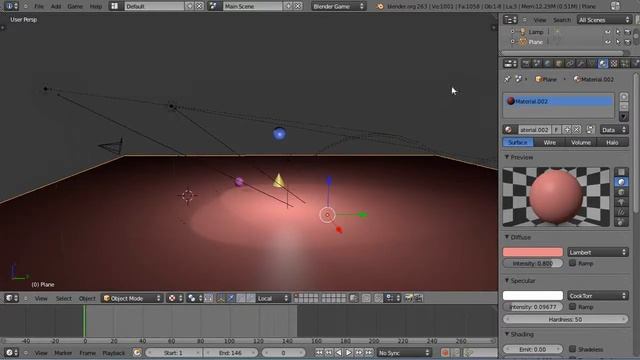Click the Default screen layout name field
Screen dimensions: 640x360
point(154,6)
